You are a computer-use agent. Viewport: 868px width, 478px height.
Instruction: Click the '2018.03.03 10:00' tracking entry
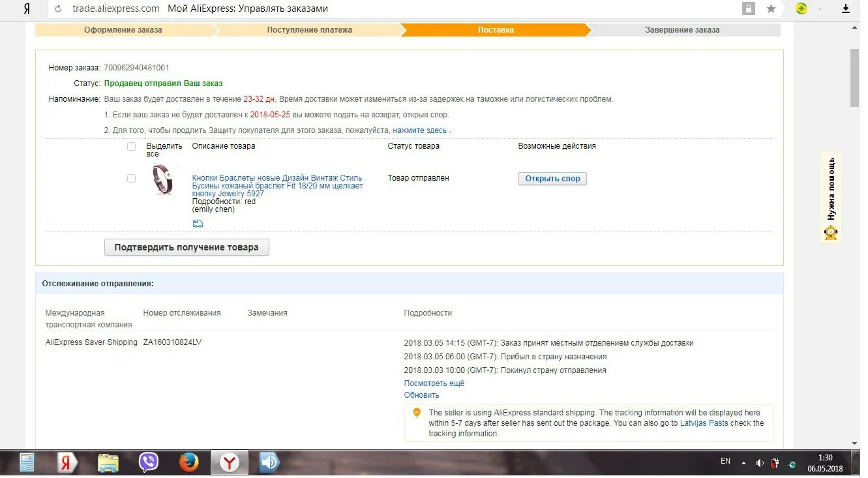[x=505, y=370]
